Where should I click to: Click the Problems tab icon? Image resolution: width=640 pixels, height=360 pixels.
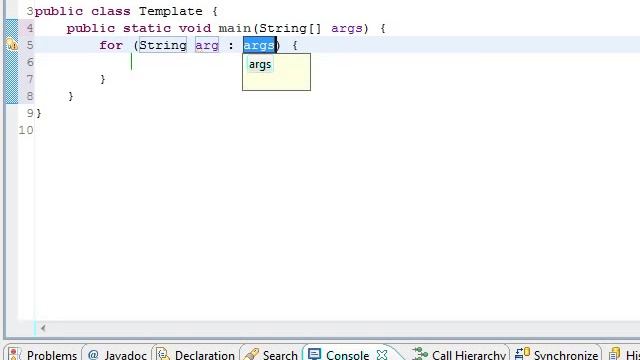point(14,354)
